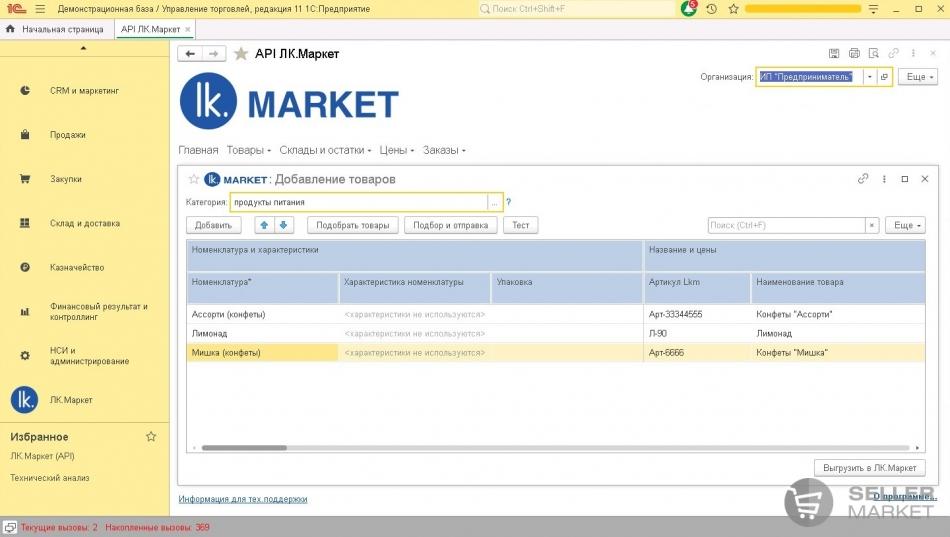Screen dimensions: 950x537
Task: Move row down with blue arrow
Action: 283,225
